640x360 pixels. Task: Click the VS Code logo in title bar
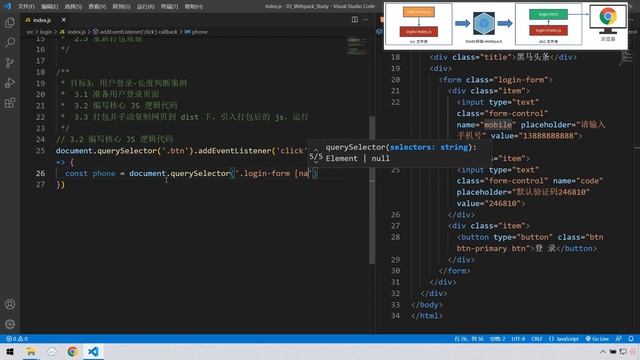coord(7,7)
